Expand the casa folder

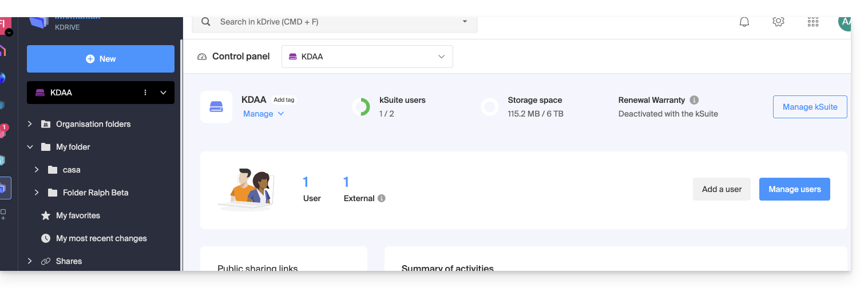click(x=37, y=170)
